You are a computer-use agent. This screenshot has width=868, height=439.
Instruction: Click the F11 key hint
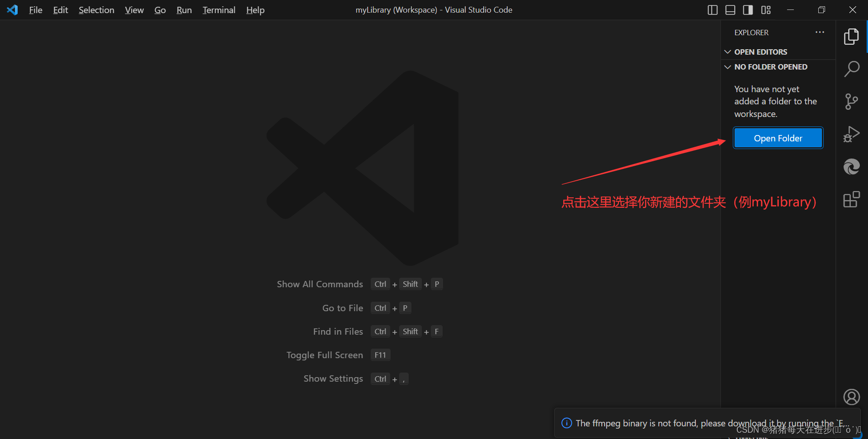(380, 355)
